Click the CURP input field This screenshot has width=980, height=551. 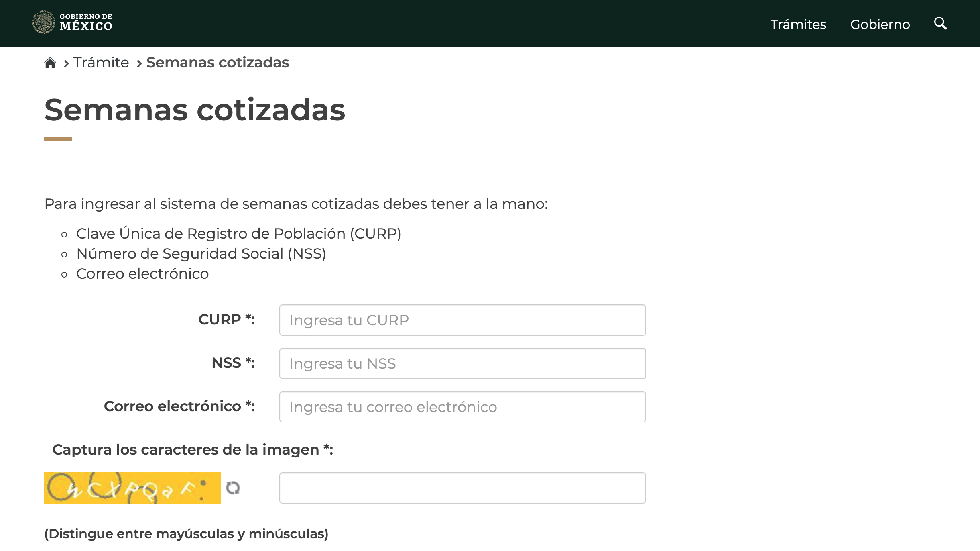coord(462,320)
